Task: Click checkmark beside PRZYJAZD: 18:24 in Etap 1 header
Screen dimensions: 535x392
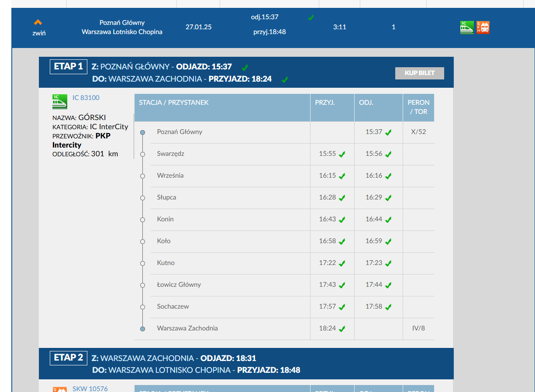Action: pos(285,79)
